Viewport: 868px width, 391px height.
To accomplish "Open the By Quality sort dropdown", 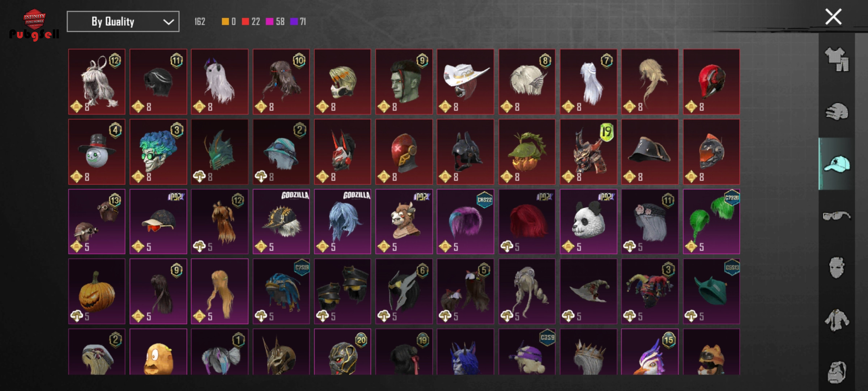I will (123, 22).
